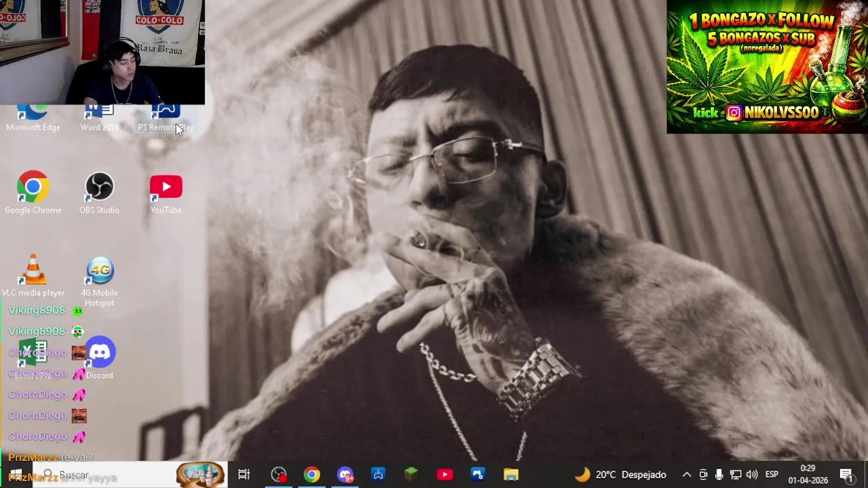Open network settings from the tray icon
868x488 pixels.
(735, 474)
